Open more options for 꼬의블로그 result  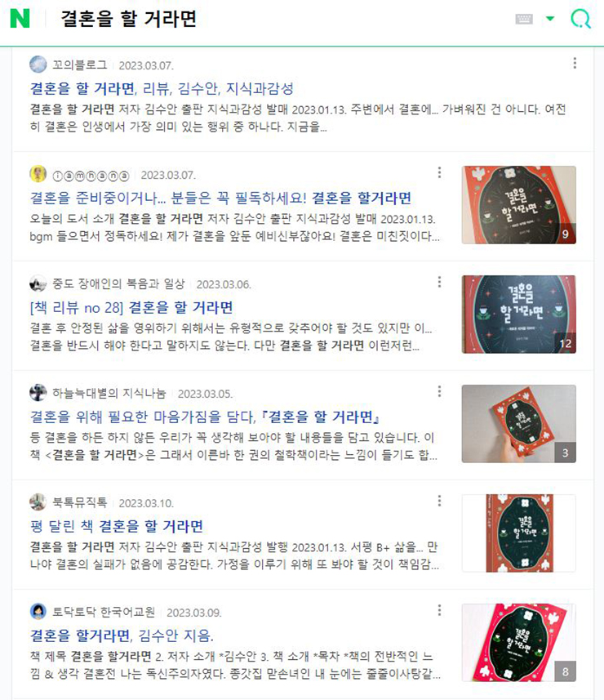[575, 63]
